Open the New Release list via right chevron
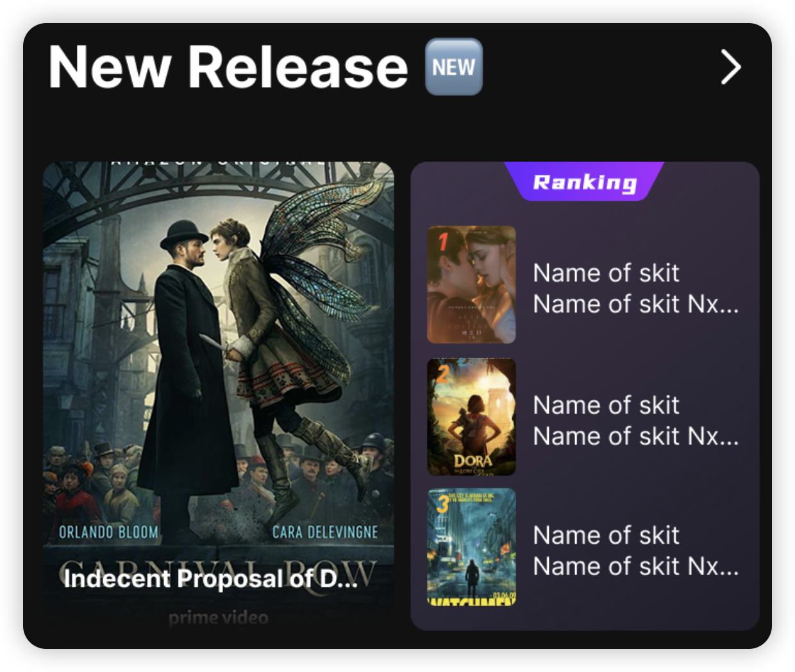795x672 pixels. 731,67
